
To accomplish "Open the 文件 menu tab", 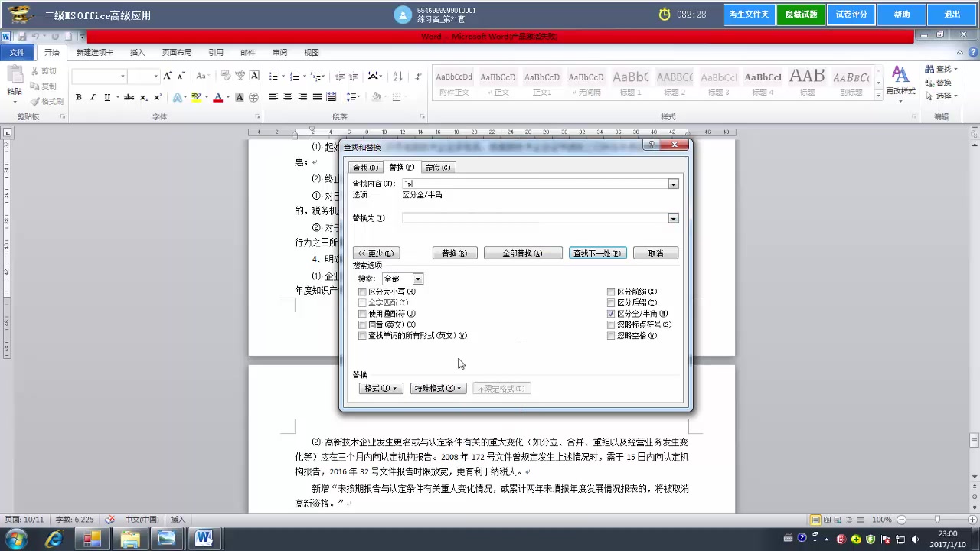I will pos(17,53).
